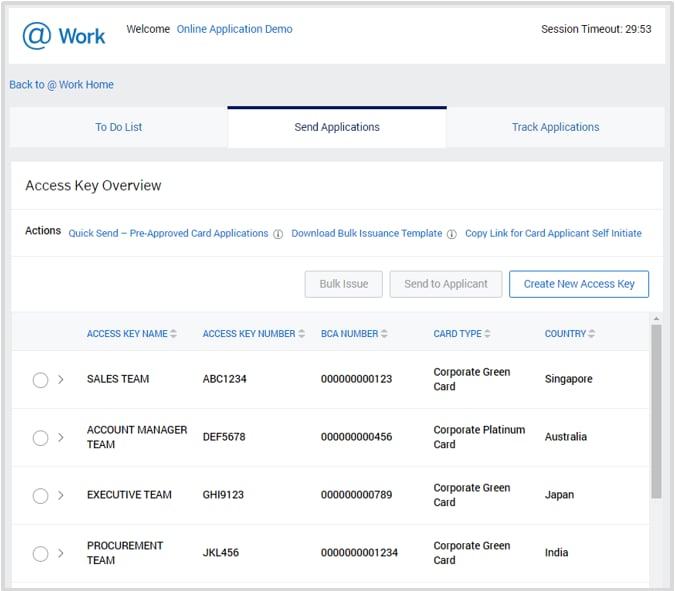Select the SALES TEAM radio button
The image size is (675, 591).
click(40, 380)
